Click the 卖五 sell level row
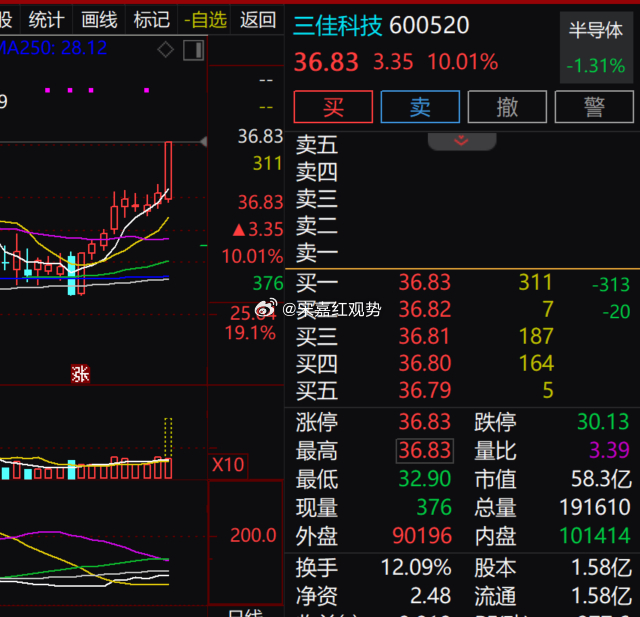The image size is (640, 617). click(x=462, y=145)
